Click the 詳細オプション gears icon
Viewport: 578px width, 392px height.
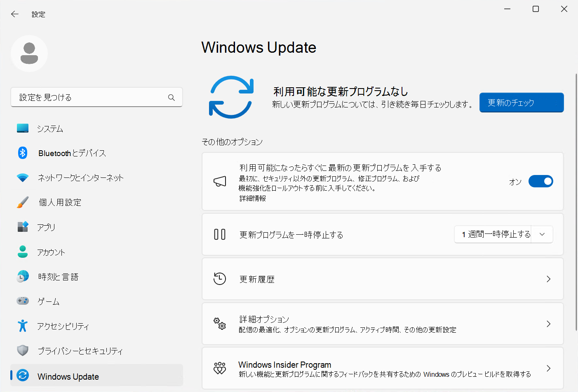click(220, 324)
